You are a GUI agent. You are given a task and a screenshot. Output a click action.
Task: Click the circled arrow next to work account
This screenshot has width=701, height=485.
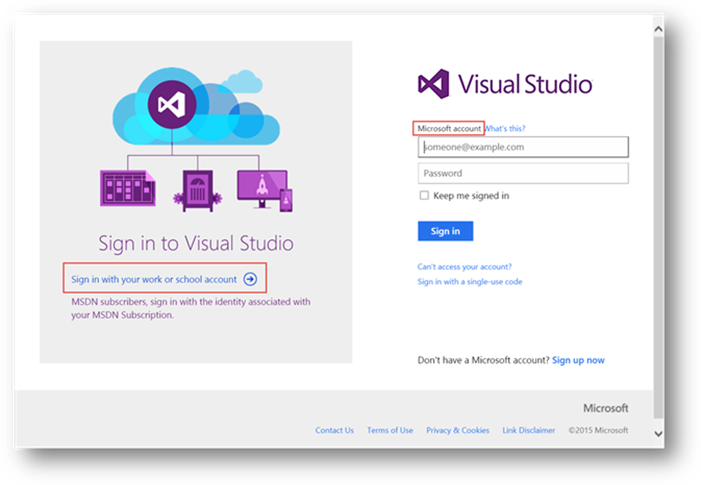point(250,279)
